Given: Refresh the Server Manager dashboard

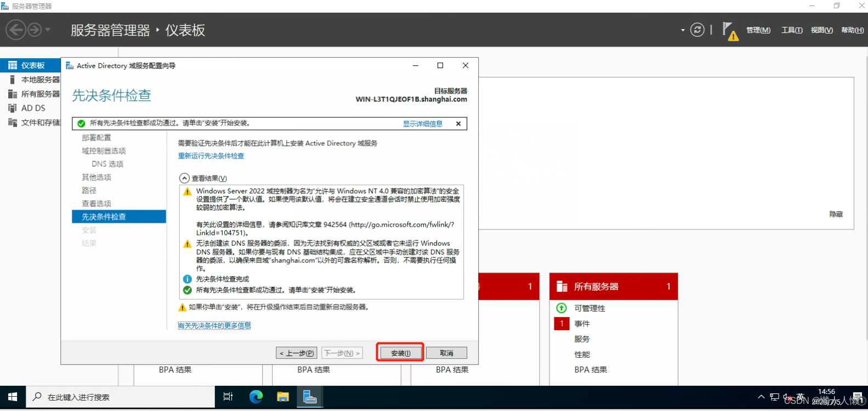Looking at the screenshot, I should point(697,30).
